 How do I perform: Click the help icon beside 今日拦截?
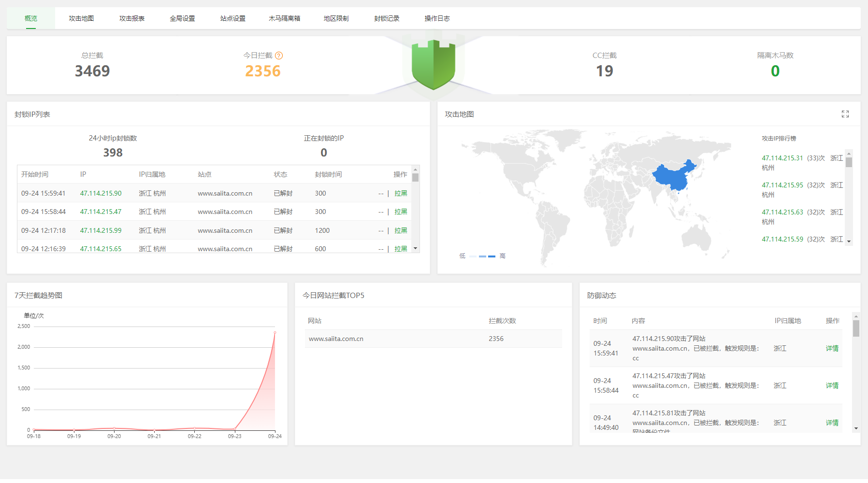tap(279, 56)
